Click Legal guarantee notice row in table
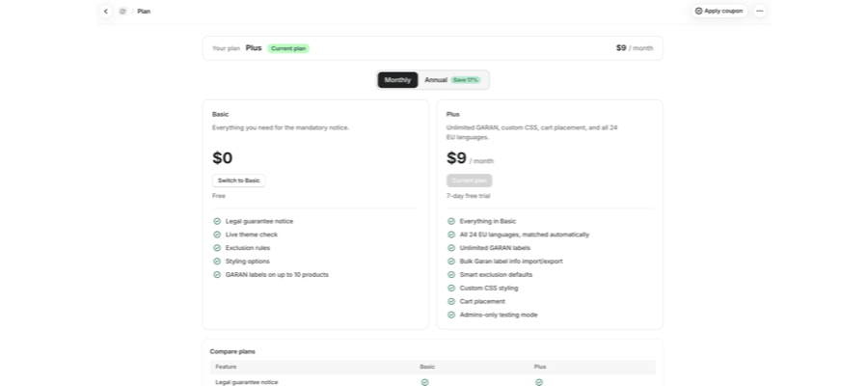This screenshot has width=868, height=386. coord(433,382)
